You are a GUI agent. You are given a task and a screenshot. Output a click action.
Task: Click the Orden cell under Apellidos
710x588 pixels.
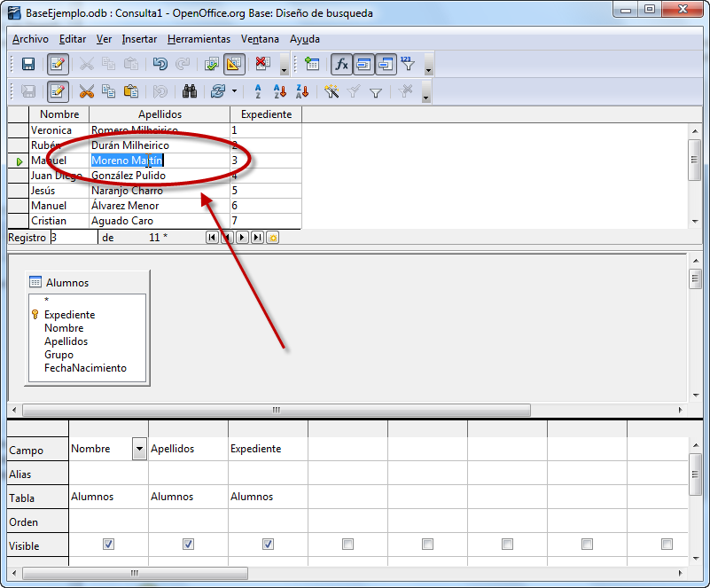[188, 521]
